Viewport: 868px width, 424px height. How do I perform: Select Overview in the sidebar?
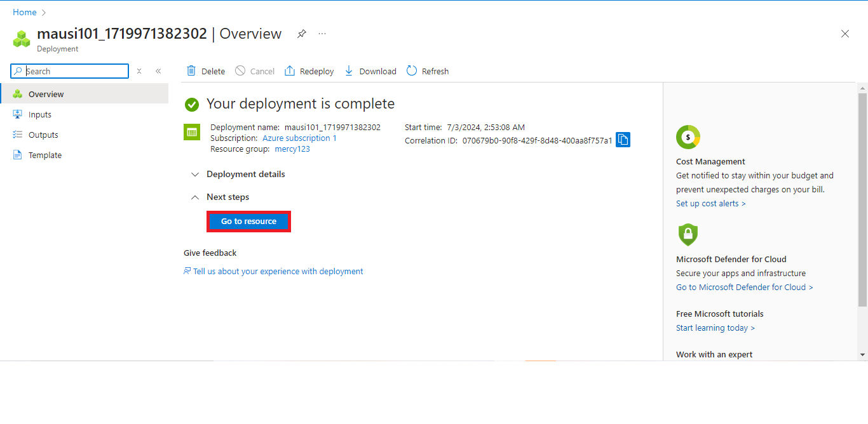coord(84,94)
